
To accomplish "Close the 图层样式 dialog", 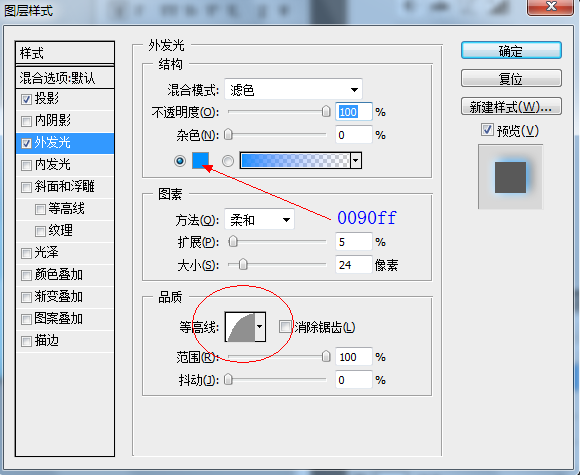I will coord(551,7).
